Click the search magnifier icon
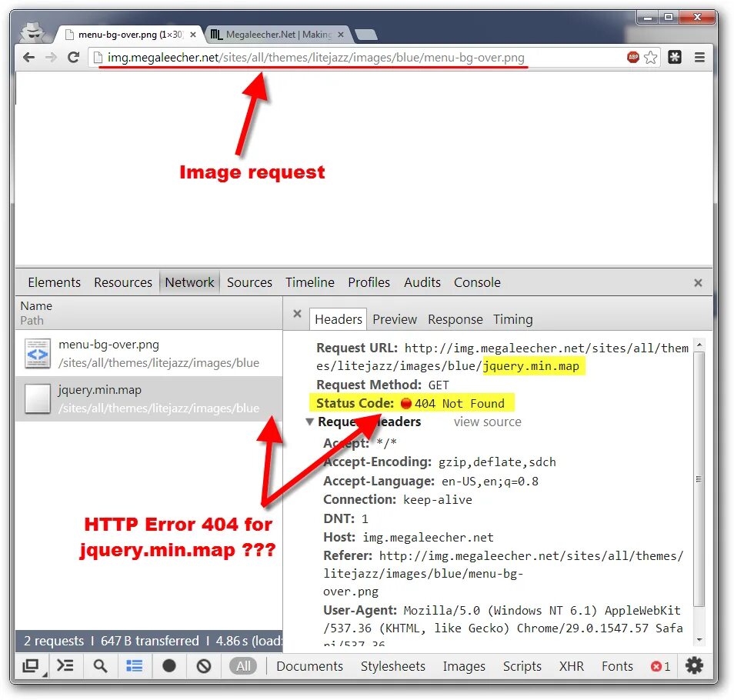 click(100, 666)
